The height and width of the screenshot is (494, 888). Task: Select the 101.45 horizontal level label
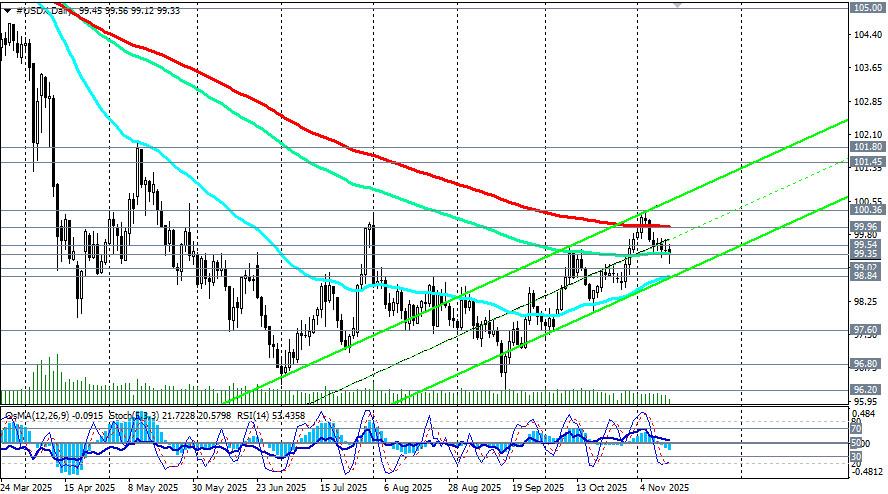click(x=866, y=162)
